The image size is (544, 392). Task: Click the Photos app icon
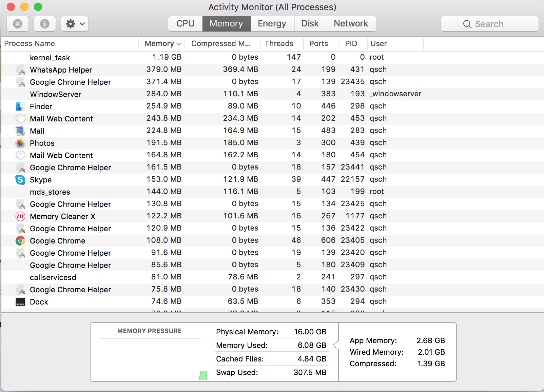coord(20,143)
